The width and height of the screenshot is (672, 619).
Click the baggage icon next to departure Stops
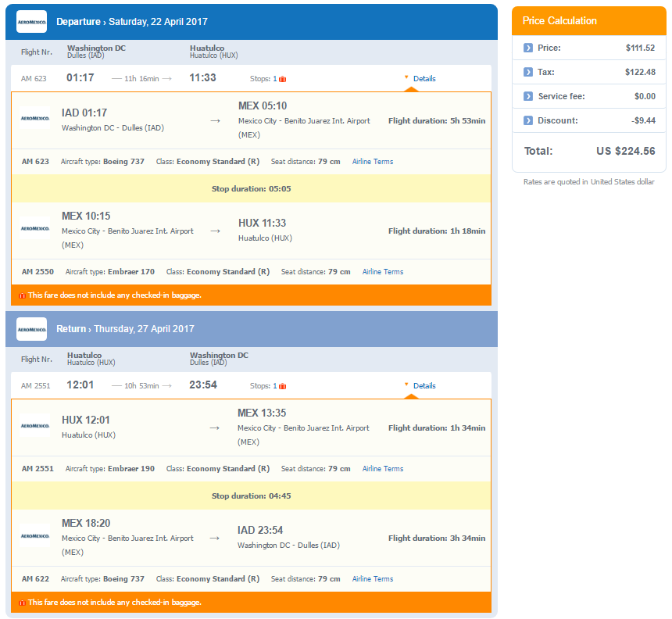coord(282,79)
